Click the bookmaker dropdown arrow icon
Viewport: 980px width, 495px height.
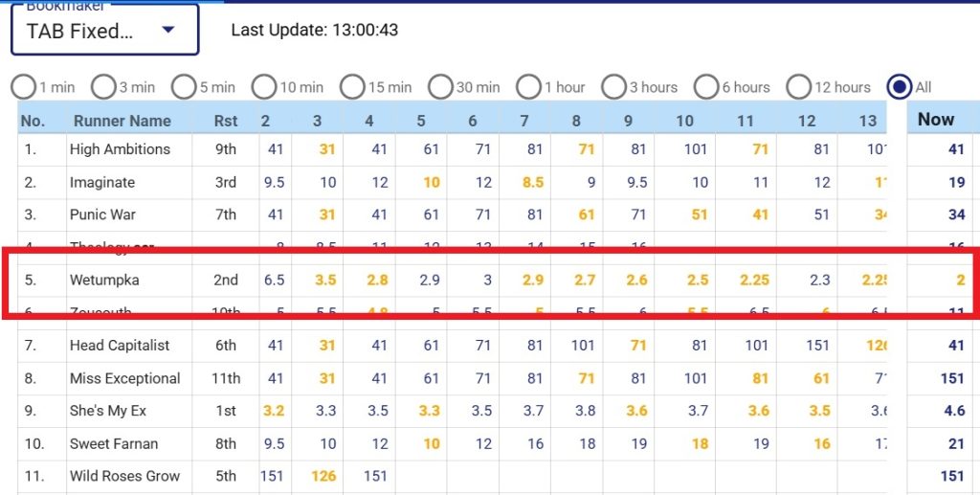(168, 30)
